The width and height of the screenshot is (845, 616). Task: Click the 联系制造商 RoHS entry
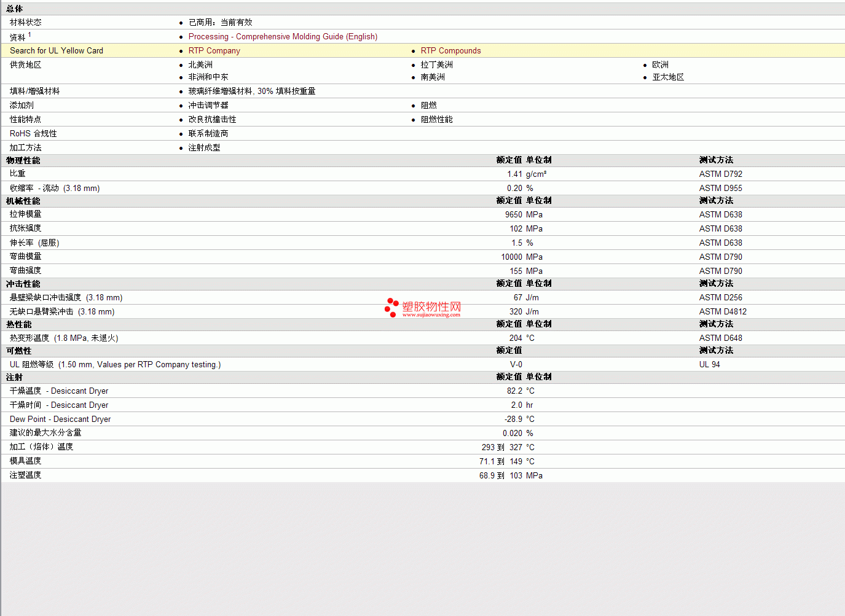click(208, 134)
